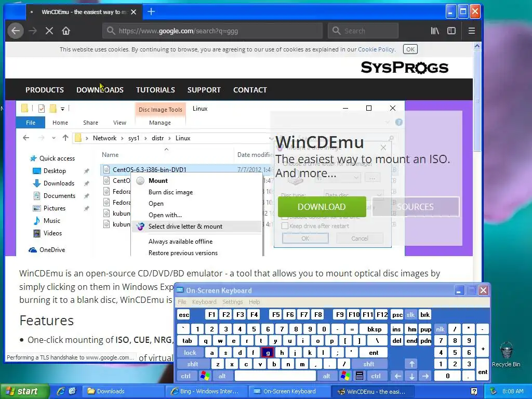
Task: Switch to On-Screen Keyboard taskbar button
Action: [289, 392]
